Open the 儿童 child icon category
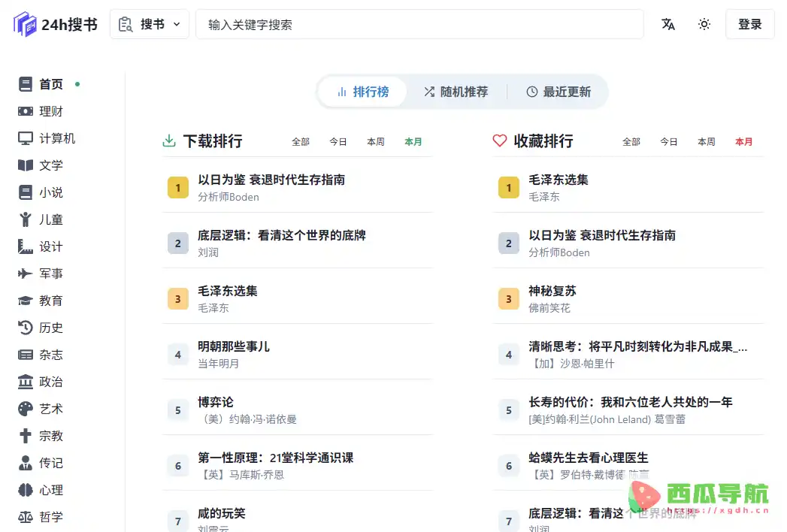The height and width of the screenshot is (532, 787). pos(25,219)
